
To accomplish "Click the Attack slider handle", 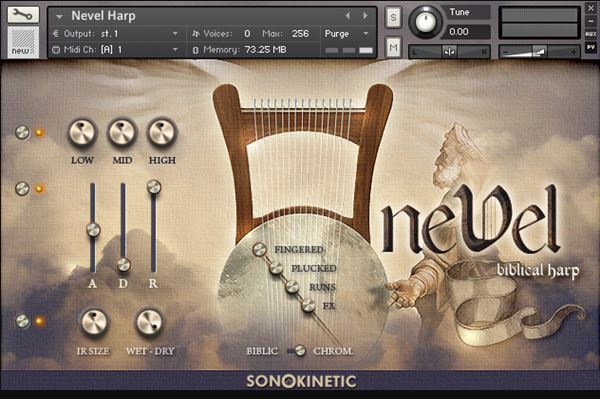I will click(93, 230).
